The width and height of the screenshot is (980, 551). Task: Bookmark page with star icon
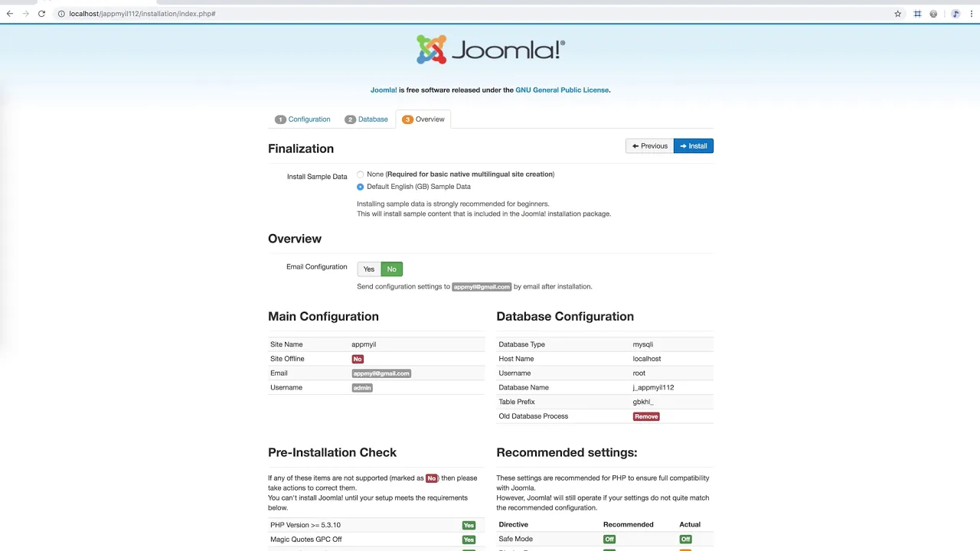point(898,14)
